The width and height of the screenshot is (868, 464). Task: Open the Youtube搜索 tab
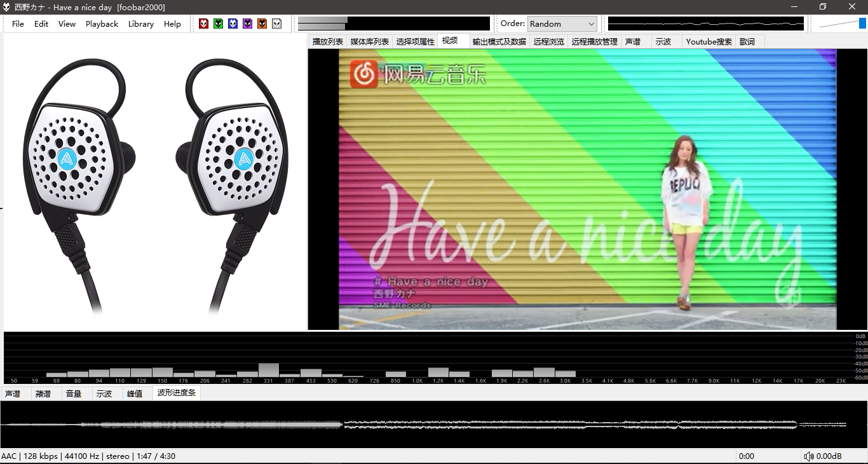709,41
